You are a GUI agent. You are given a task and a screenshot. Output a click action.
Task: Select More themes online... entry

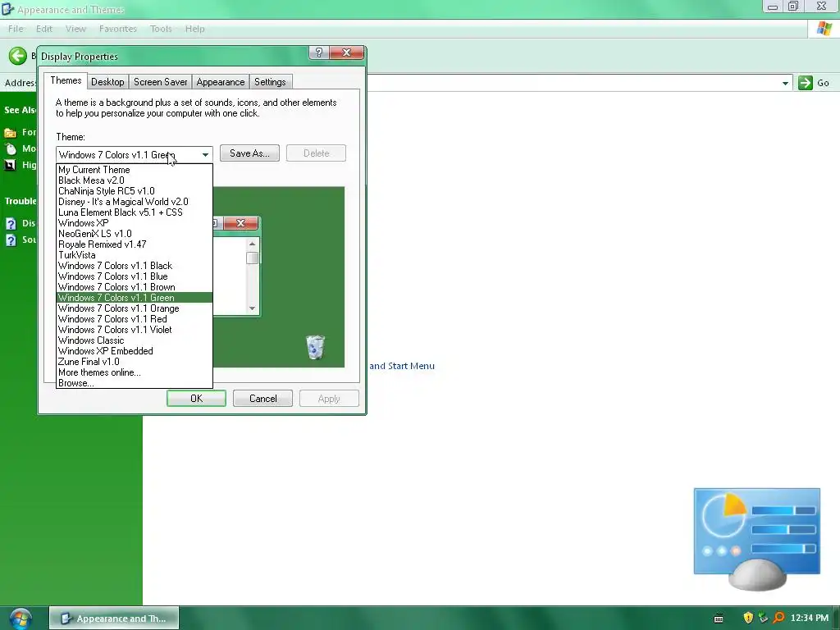(135, 373)
